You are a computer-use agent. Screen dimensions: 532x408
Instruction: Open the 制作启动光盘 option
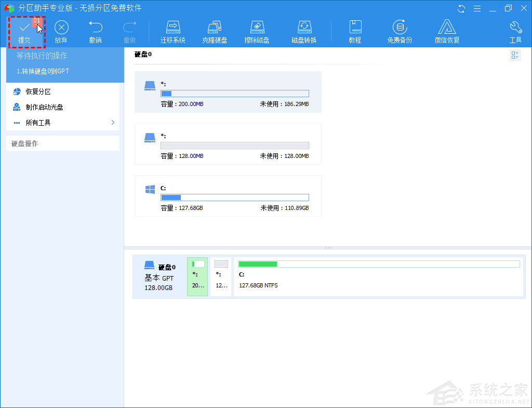pos(42,107)
